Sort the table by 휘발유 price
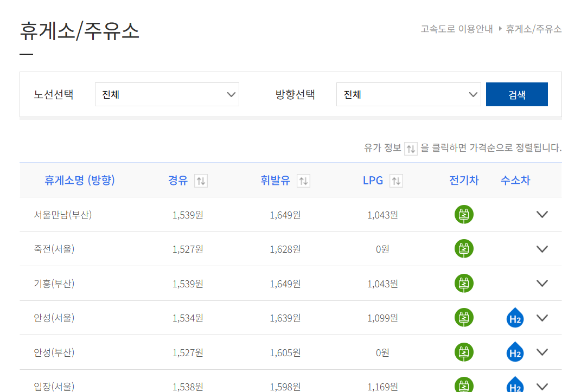This screenshot has width=581, height=392. 303,181
